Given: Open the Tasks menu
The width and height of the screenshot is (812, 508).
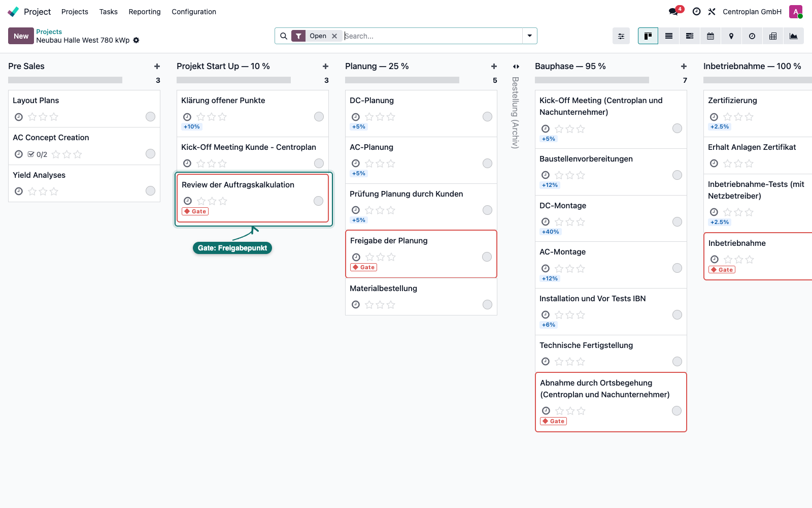Looking at the screenshot, I should click(x=109, y=12).
